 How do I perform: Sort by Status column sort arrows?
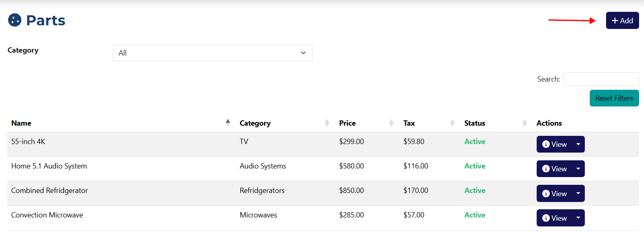pos(524,123)
